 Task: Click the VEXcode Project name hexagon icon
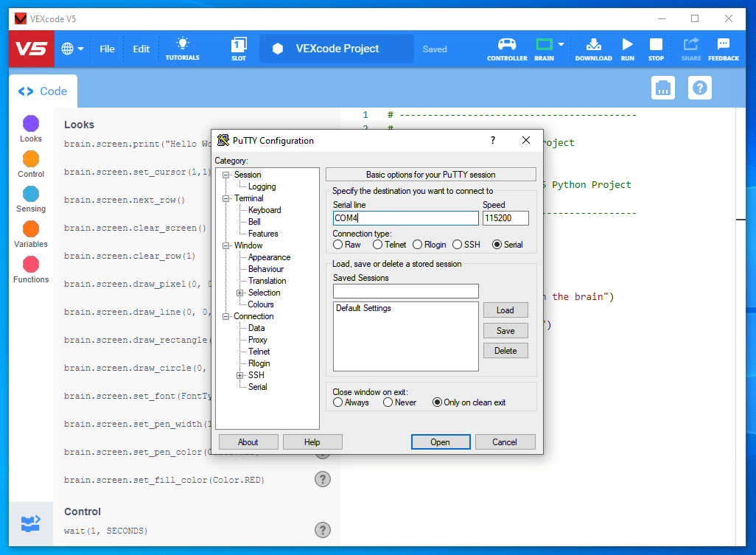[278, 48]
